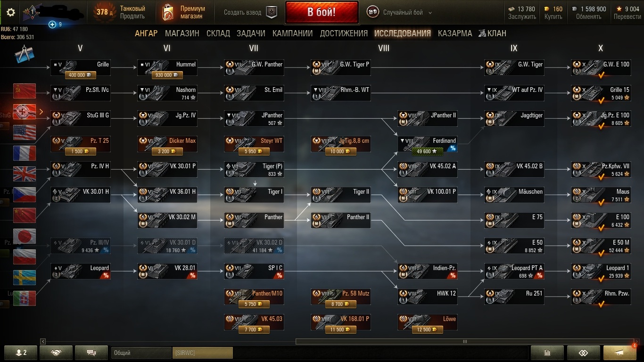Screen dimensions: 644x362
Task: Select the Löwe premium tank for 12 500 gold
Action: point(427,323)
